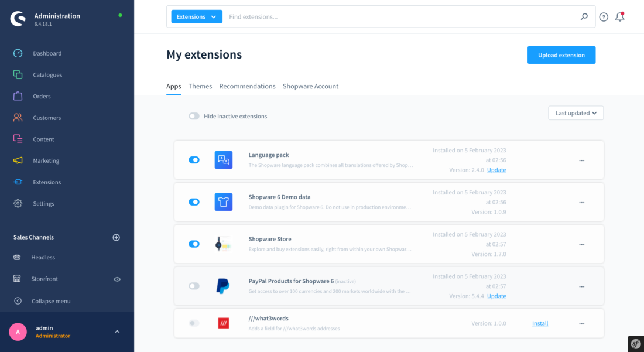Viewport: 644px width, 352px height.
Task: Click Update link for Language pack
Action: (496, 170)
